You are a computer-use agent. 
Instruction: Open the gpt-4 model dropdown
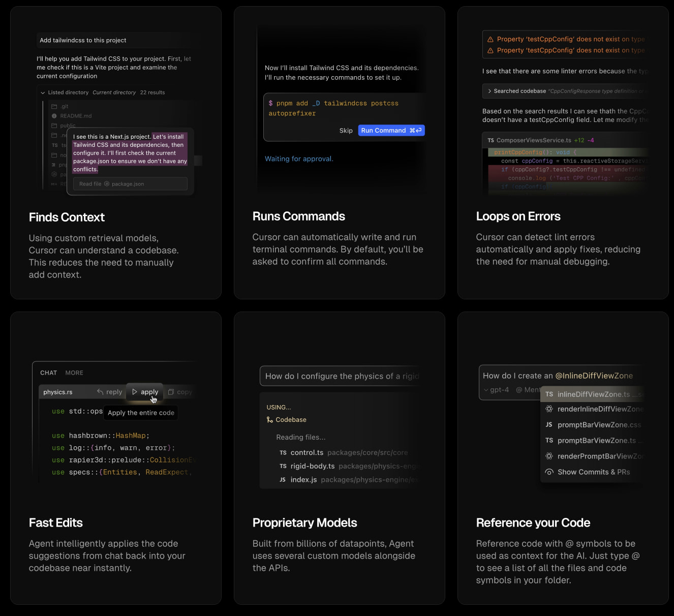[496, 390]
